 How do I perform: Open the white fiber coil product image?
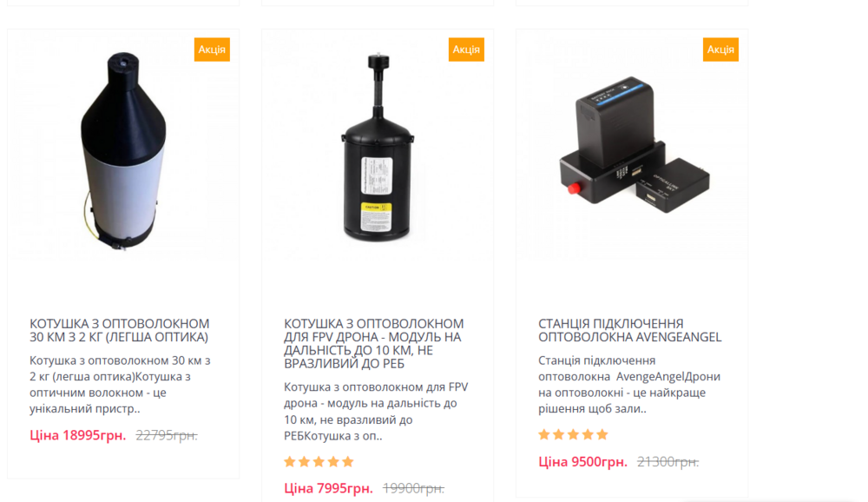pos(123,151)
